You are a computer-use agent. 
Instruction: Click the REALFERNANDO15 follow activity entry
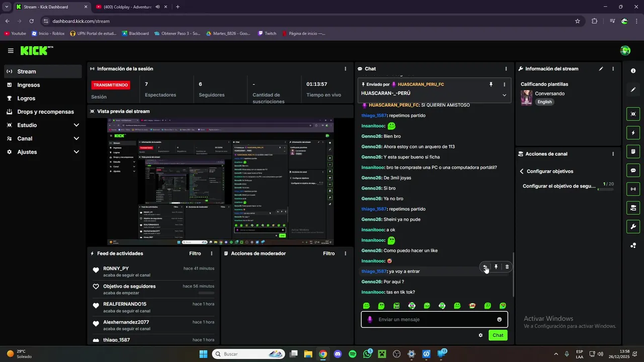point(153,307)
